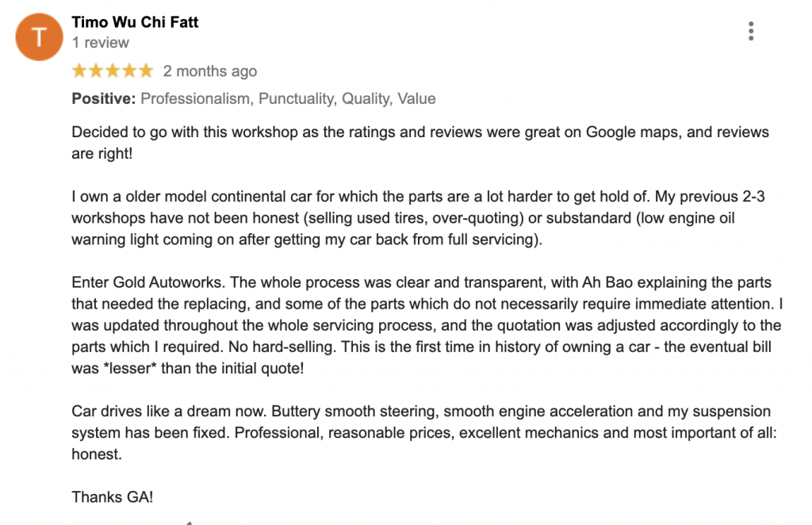Click the paragraph starting 'Car drives like a dream'
This screenshot has width=812, height=525.
point(424,432)
